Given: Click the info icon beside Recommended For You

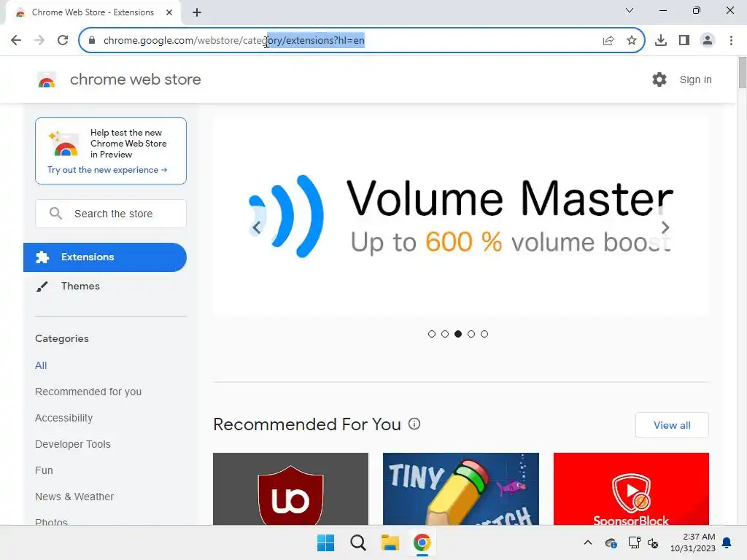Looking at the screenshot, I should tap(414, 424).
